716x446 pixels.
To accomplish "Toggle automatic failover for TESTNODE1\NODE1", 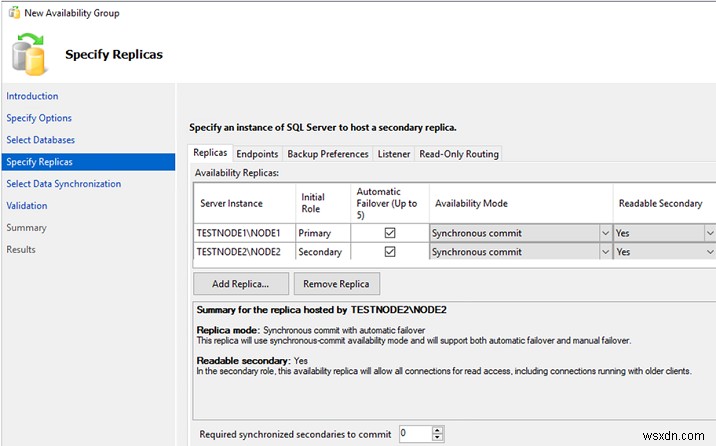I will coord(390,233).
